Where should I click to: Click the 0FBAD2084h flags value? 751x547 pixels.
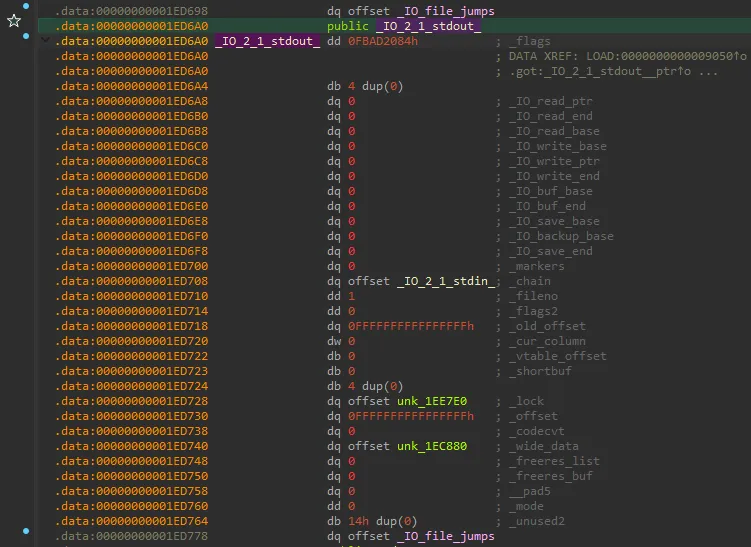pyautogui.click(x=383, y=41)
